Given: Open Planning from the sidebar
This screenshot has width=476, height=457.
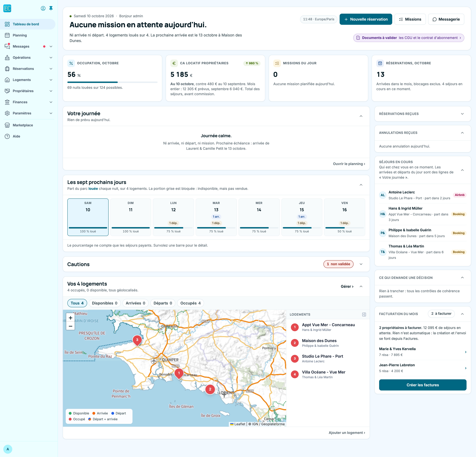Looking at the screenshot, I should click(28, 35).
